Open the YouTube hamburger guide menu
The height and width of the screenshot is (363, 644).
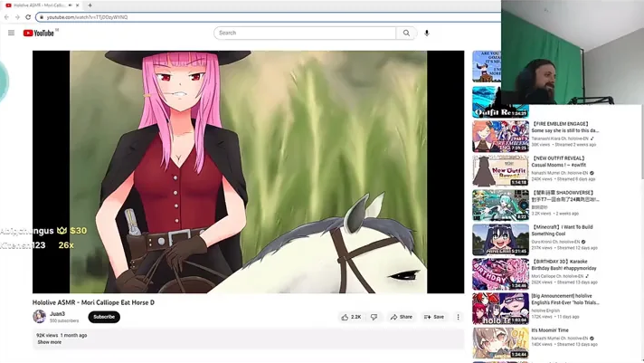coord(11,33)
